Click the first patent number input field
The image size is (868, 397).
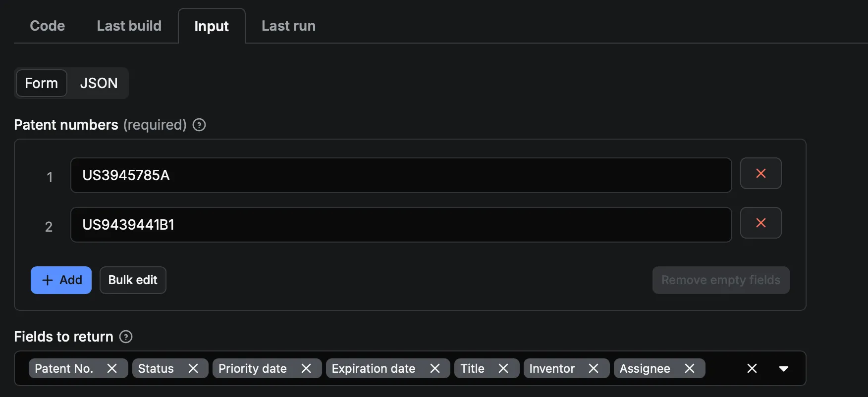[x=400, y=175]
